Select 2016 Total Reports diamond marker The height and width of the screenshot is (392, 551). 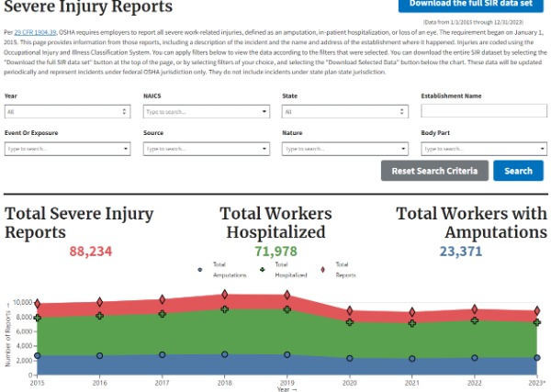click(100, 302)
